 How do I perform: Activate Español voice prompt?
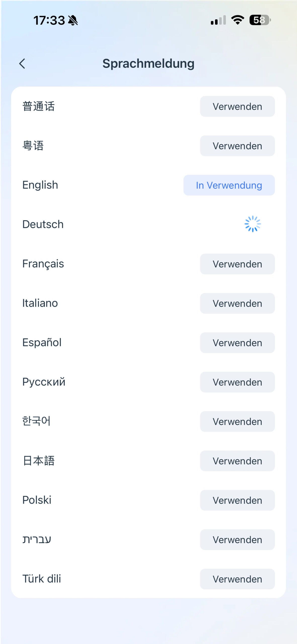tap(237, 343)
